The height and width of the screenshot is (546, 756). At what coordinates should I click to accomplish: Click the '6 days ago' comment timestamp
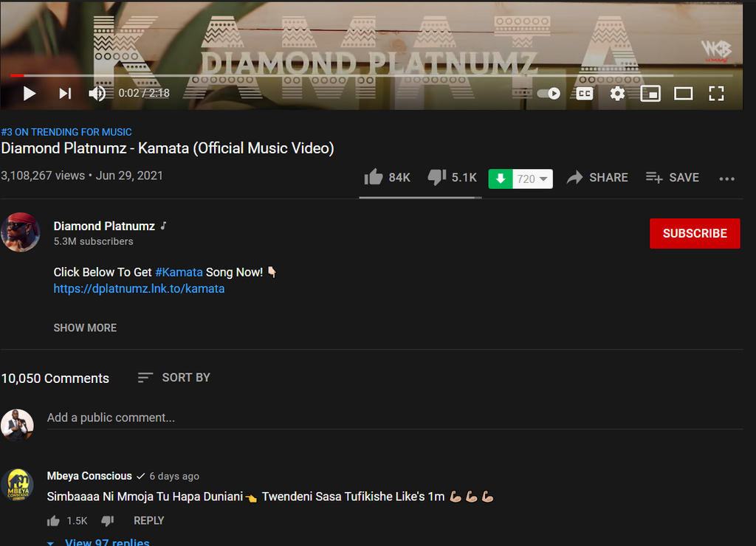174,476
